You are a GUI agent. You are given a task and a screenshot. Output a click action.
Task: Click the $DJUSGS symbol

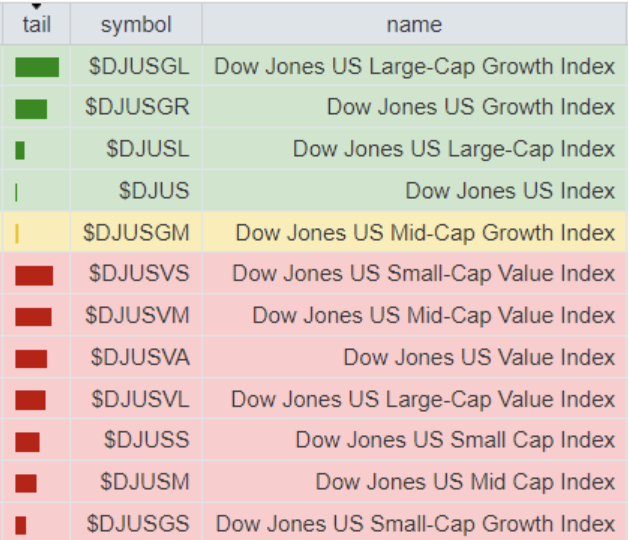pyautogui.click(x=137, y=523)
